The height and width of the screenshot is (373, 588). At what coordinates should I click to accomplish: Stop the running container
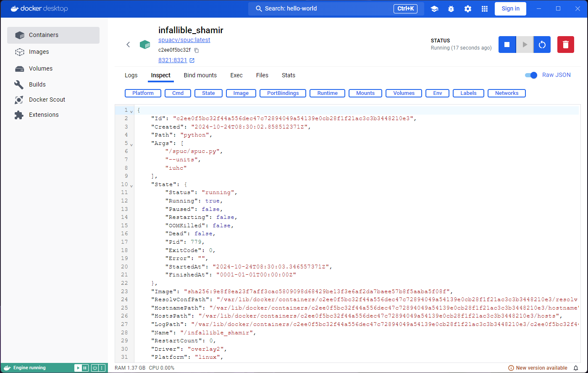[x=507, y=45]
